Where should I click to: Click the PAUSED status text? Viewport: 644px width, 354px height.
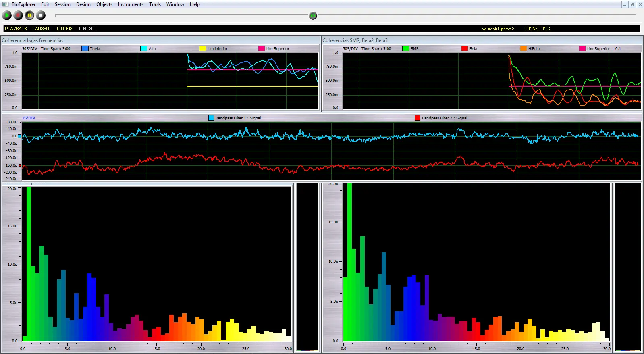tap(41, 29)
